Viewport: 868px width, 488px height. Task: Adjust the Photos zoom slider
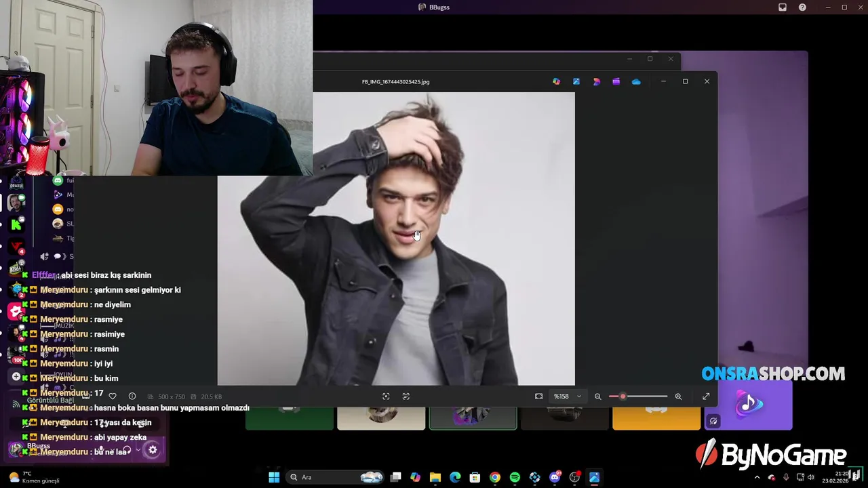coord(638,396)
